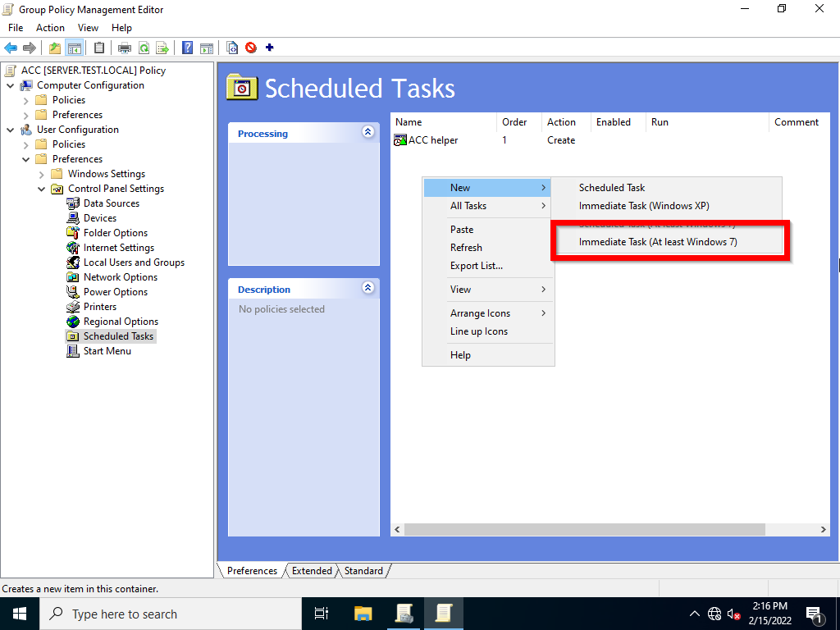Choose Scheduled Task from New submenu
The height and width of the screenshot is (630, 840).
coord(666,188)
